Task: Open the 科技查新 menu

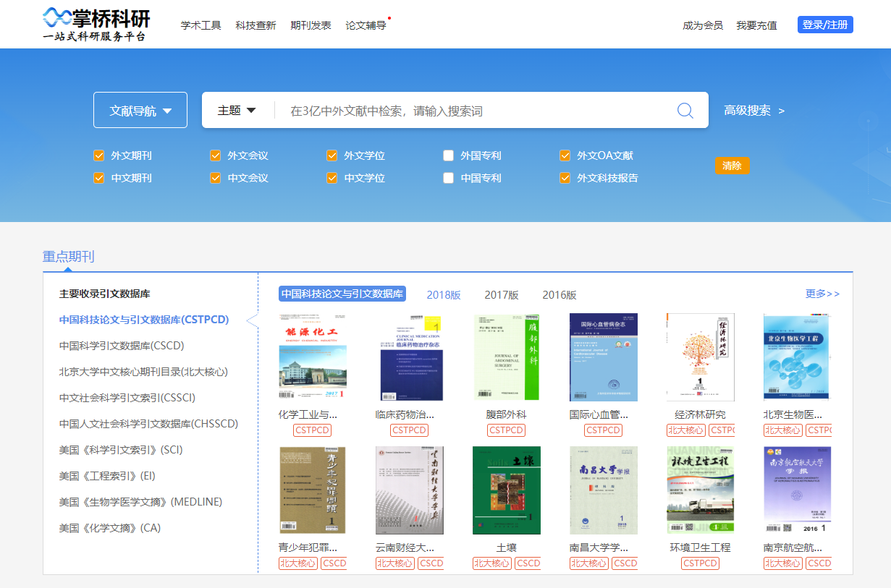Action: click(x=256, y=25)
